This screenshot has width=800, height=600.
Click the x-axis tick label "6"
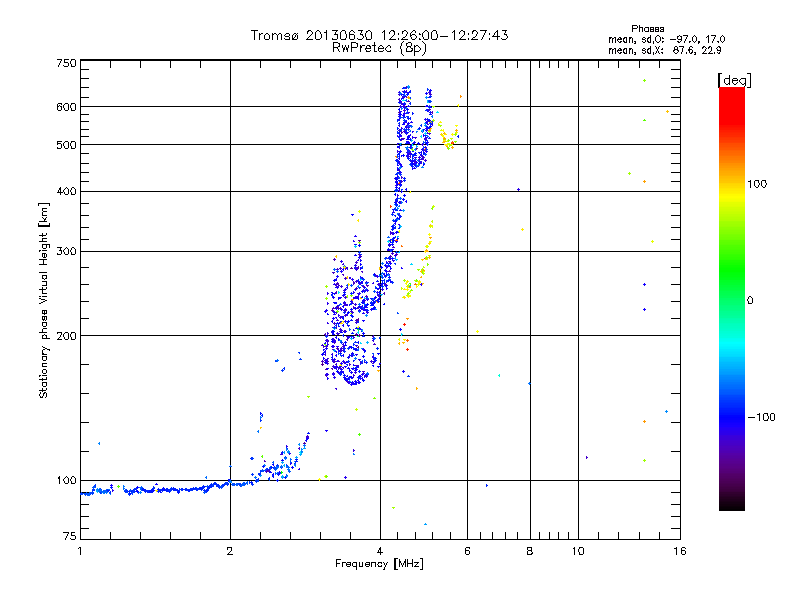click(x=467, y=551)
